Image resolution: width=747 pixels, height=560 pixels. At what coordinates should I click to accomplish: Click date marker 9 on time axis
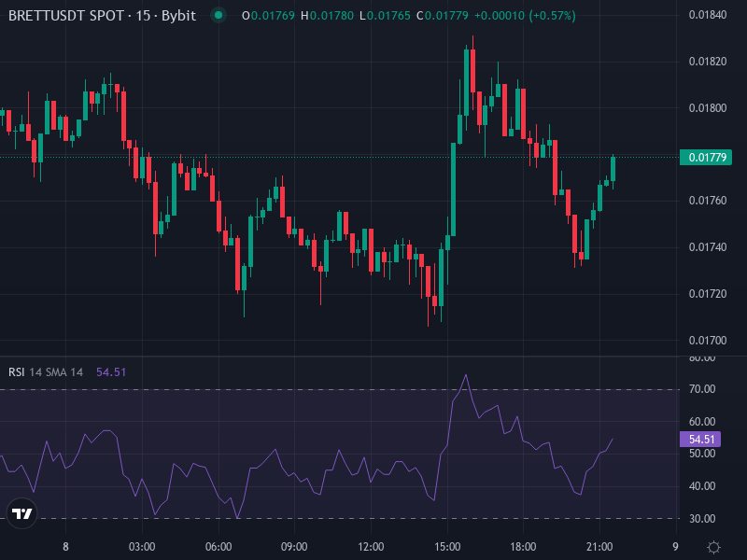675,547
